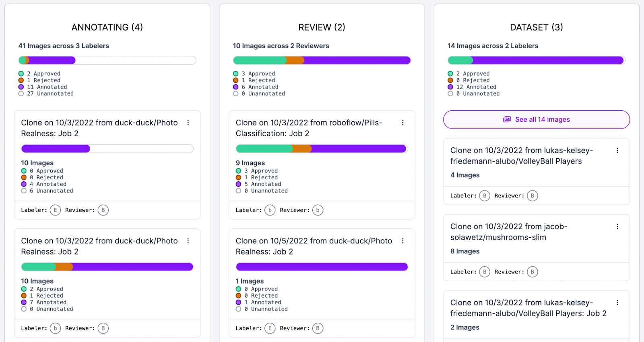Open the three-dot menu on Pills-Classification card
The width and height of the screenshot is (644, 342).
click(402, 123)
